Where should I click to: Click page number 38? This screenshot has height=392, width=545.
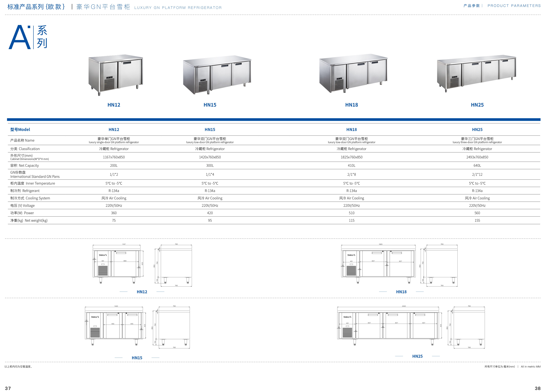[538, 388]
